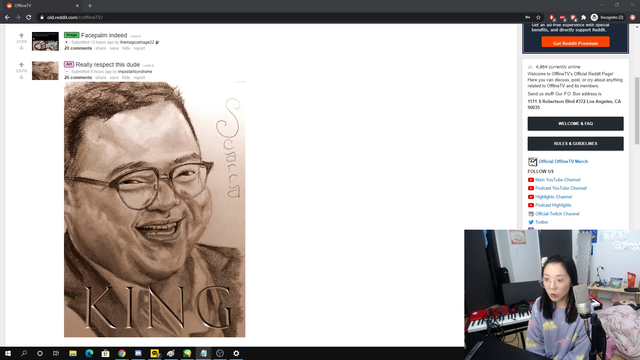Open Official OfflineTV Merch link

563,161
